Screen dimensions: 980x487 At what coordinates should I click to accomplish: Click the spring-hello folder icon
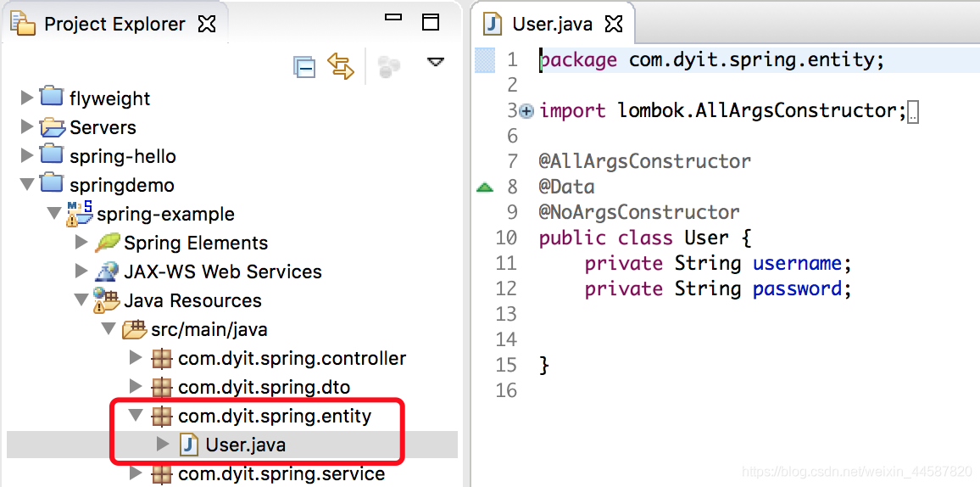tap(51, 155)
